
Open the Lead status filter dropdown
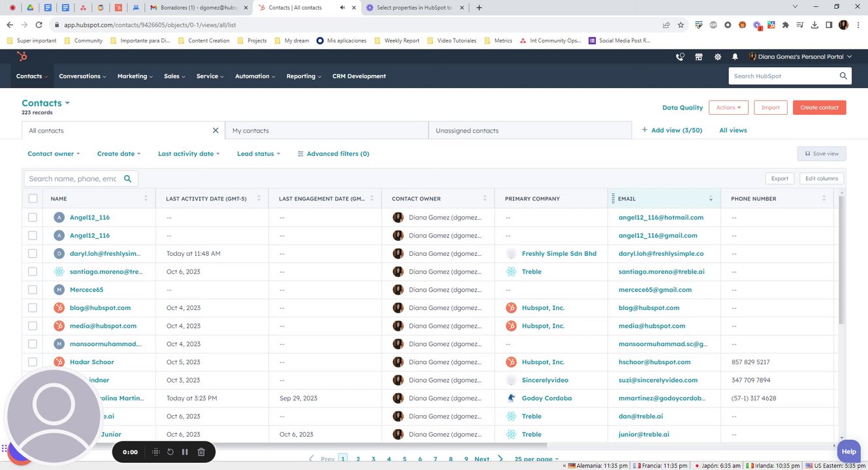259,154
